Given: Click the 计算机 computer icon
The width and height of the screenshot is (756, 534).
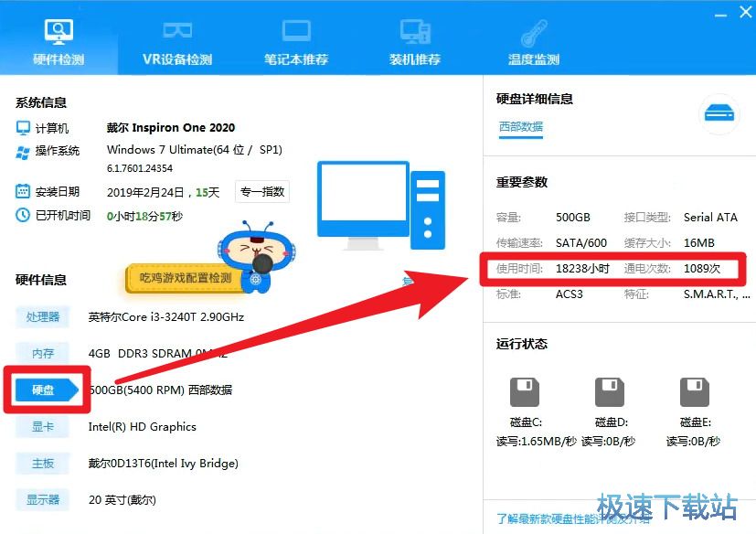Looking at the screenshot, I should point(23,128).
